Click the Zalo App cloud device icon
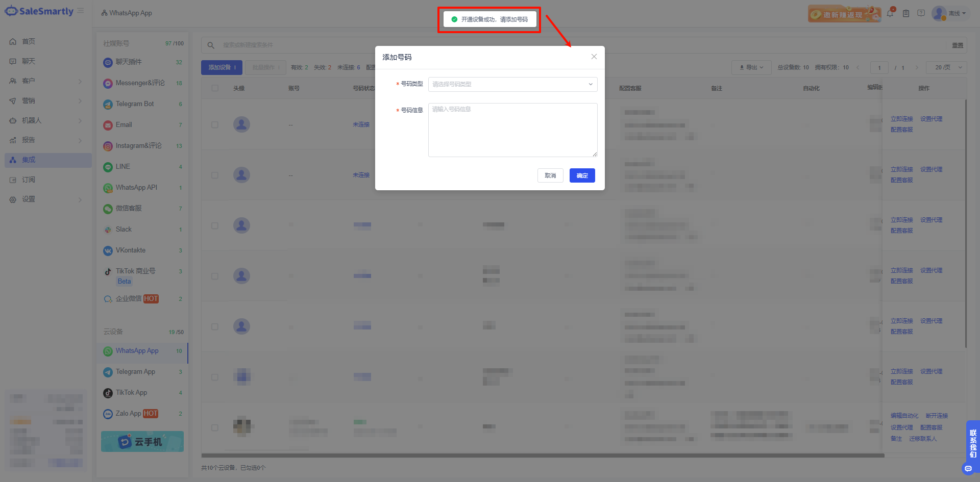Screen dimensions: 980x482 click(x=108, y=414)
